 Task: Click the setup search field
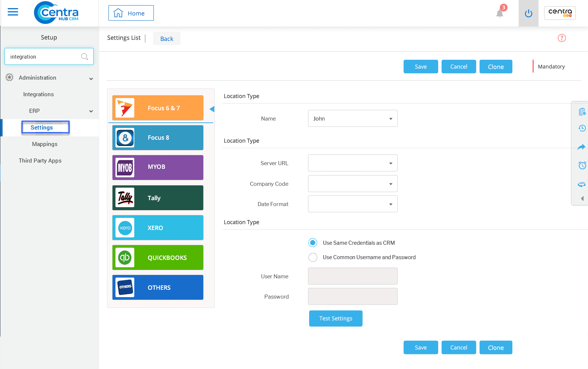tap(49, 56)
